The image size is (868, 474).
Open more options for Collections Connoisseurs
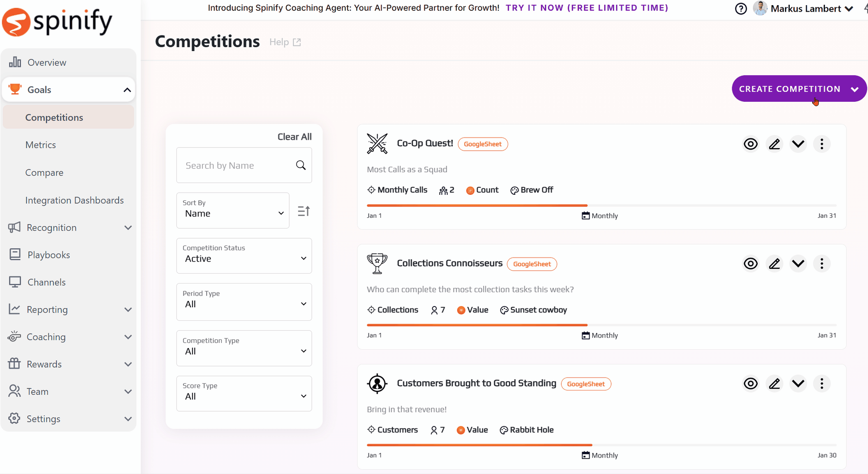pos(822,264)
